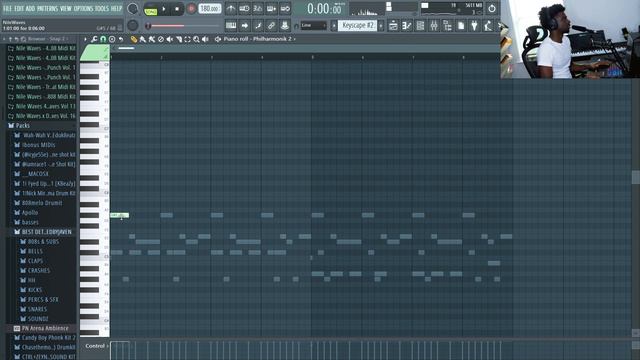
Task: Open the Browser view icon
Action: pyautogui.click(x=447, y=26)
